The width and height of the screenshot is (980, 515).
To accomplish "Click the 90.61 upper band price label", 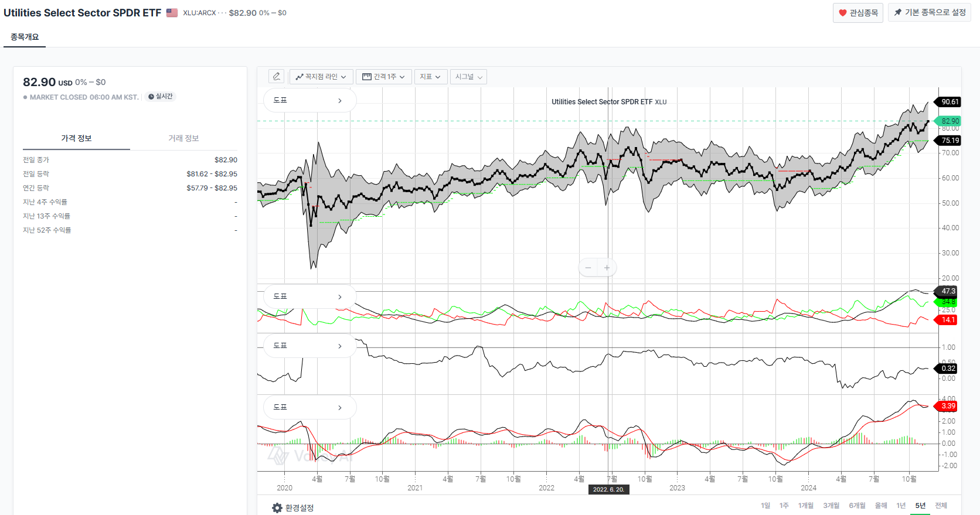I will pos(949,102).
